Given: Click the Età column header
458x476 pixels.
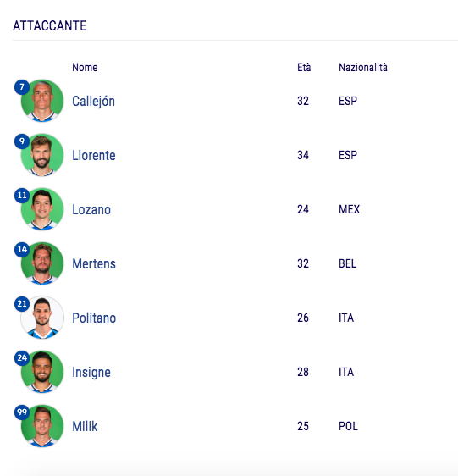Looking at the screenshot, I should click(304, 68).
